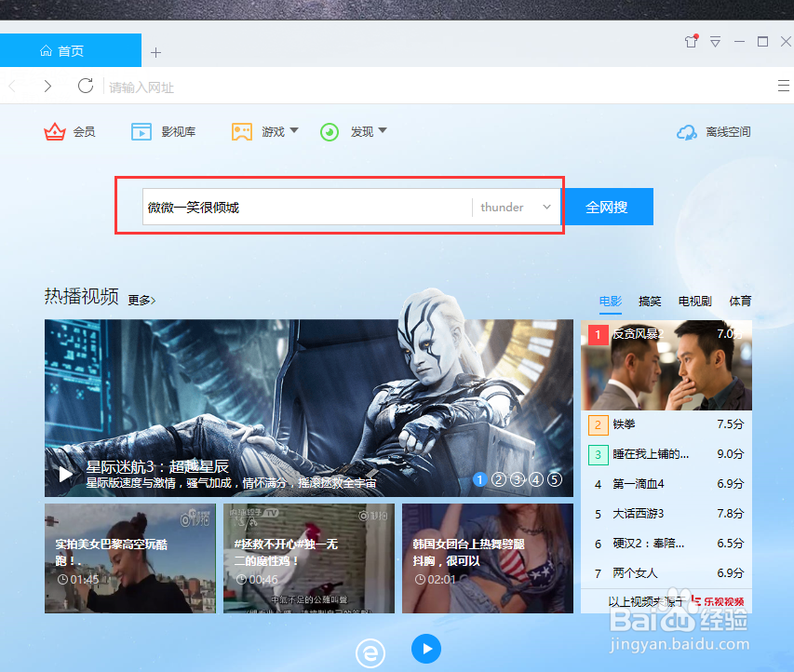The image size is (794, 672).
Task: Open the funnel menu icon in the title bar
Action: 715,42
